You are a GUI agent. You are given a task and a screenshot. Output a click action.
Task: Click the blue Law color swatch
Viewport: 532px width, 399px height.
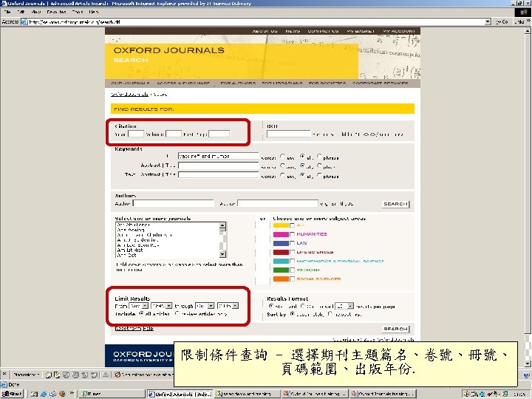[x=281, y=243]
